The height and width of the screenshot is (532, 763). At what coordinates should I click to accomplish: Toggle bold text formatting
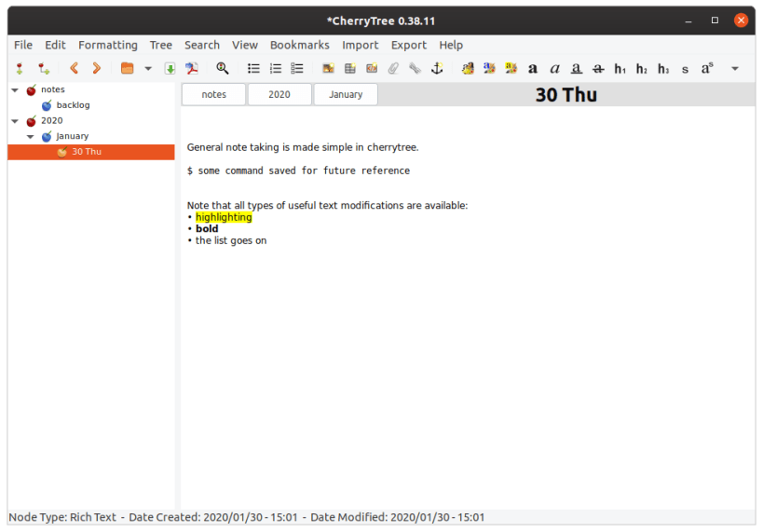pyautogui.click(x=533, y=69)
